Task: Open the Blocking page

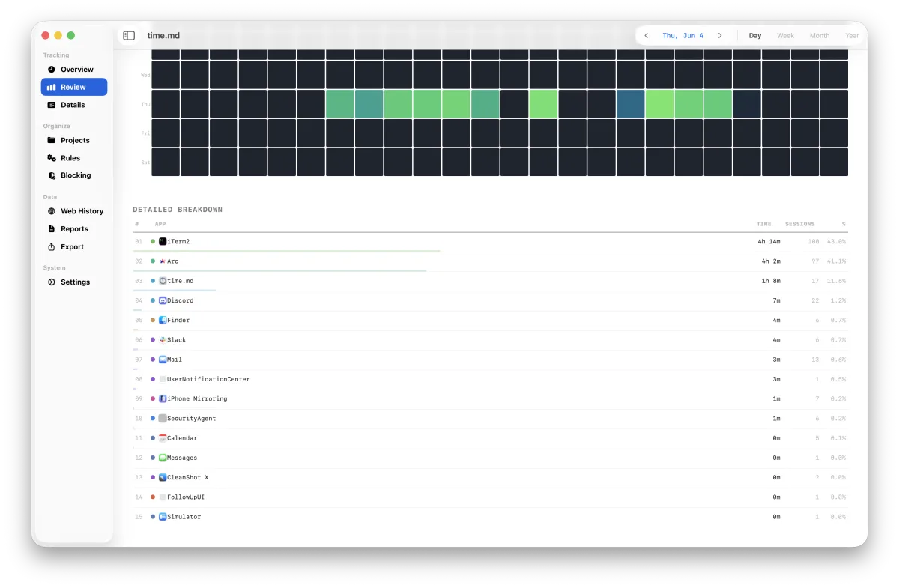Action: (x=74, y=175)
